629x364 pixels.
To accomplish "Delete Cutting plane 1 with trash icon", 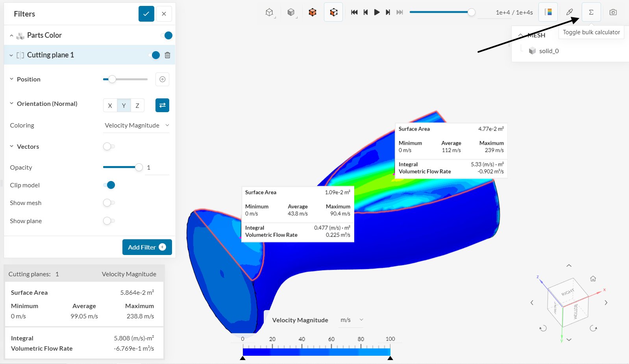I will [167, 55].
